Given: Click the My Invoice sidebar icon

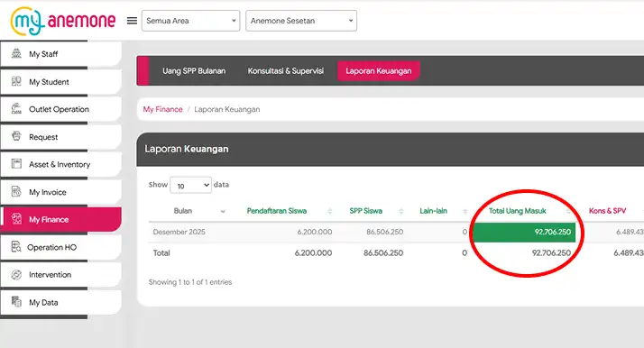Looking at the screenshot, I should pyautogui.click(x=16, y=192).
